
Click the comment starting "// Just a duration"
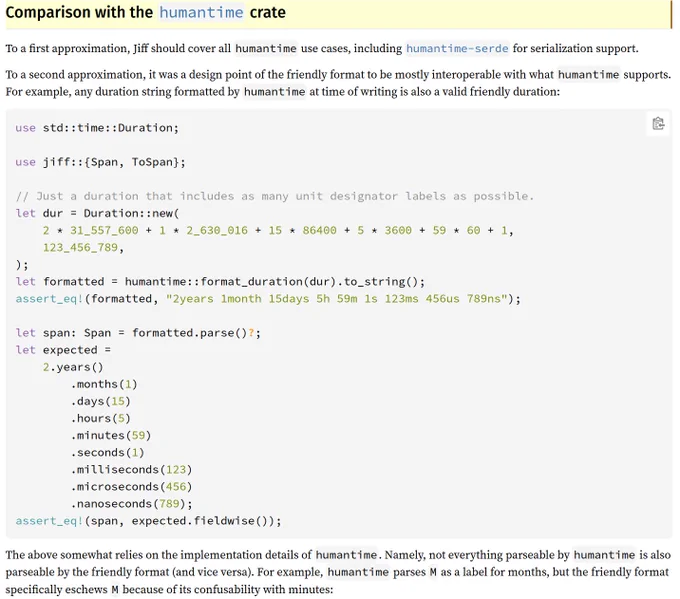click(275, 196)
